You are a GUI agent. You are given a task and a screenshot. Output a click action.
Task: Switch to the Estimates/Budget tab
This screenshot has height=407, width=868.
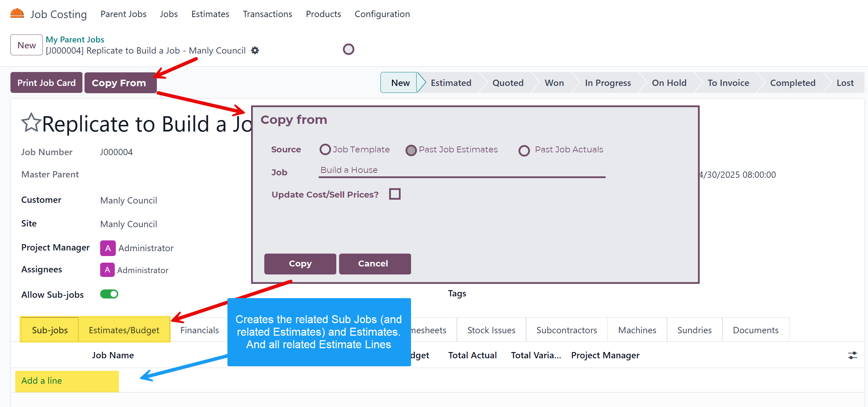[x=124, y=330]
